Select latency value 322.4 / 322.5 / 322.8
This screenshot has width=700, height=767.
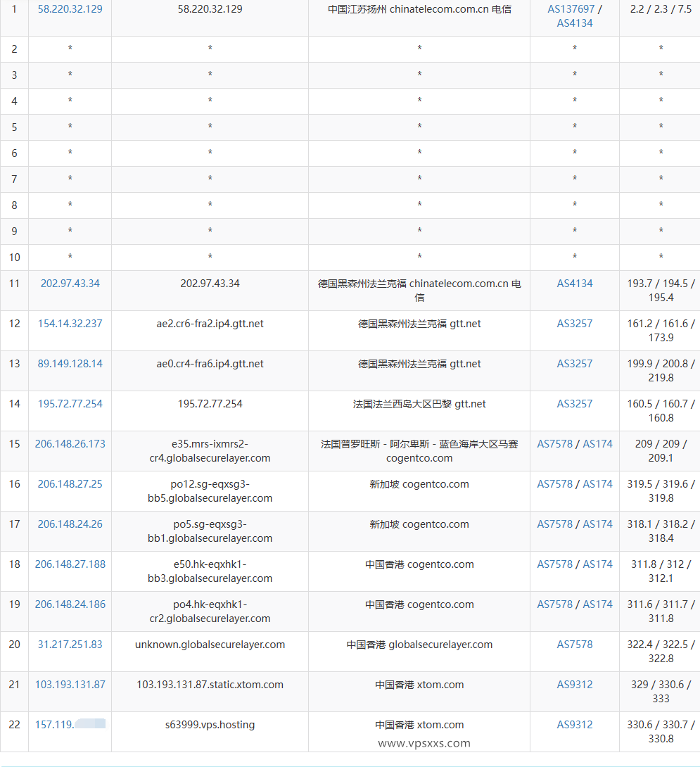[x=661, y=652]
